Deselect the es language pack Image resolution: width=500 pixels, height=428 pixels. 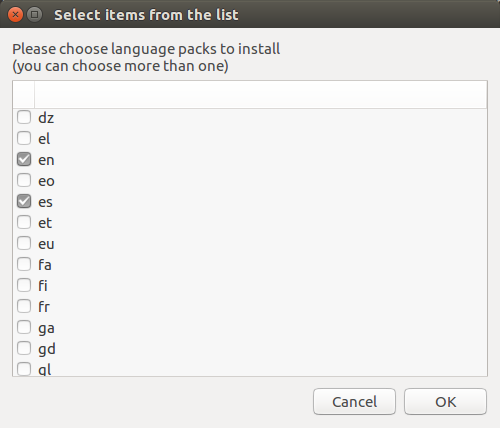pyautogui.click(x=24, y=201)
